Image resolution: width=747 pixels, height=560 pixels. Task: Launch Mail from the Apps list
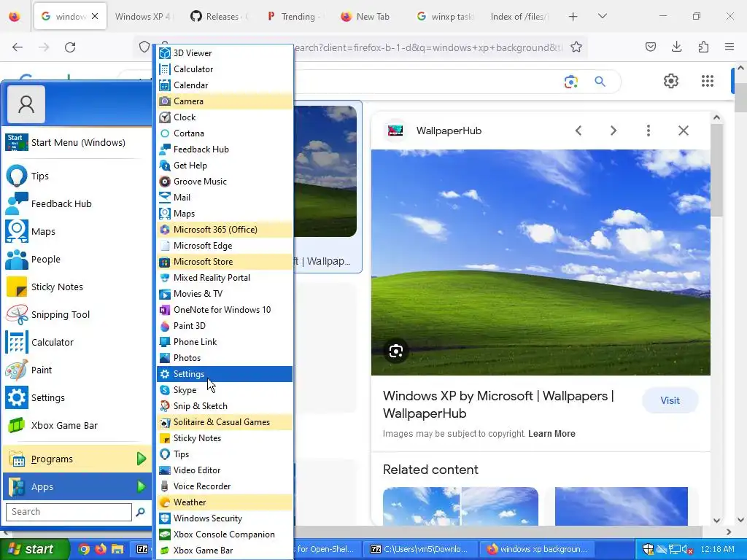(225, 197)
